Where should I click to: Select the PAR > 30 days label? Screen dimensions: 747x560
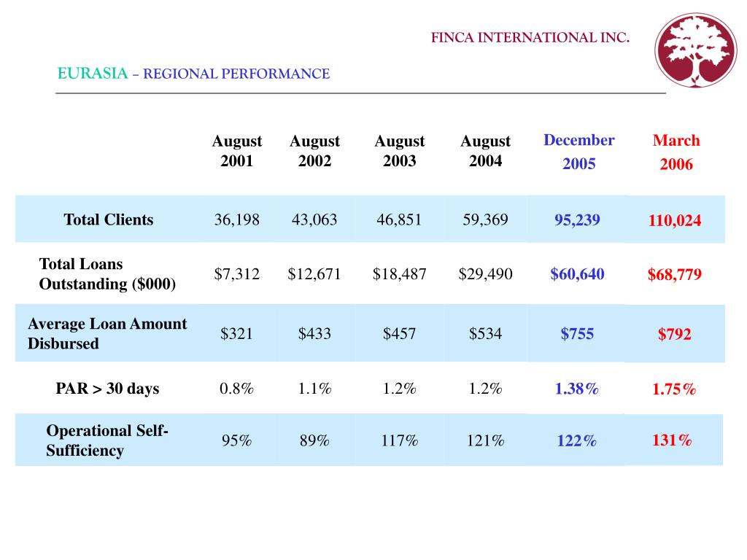click(x=107, y=389)
